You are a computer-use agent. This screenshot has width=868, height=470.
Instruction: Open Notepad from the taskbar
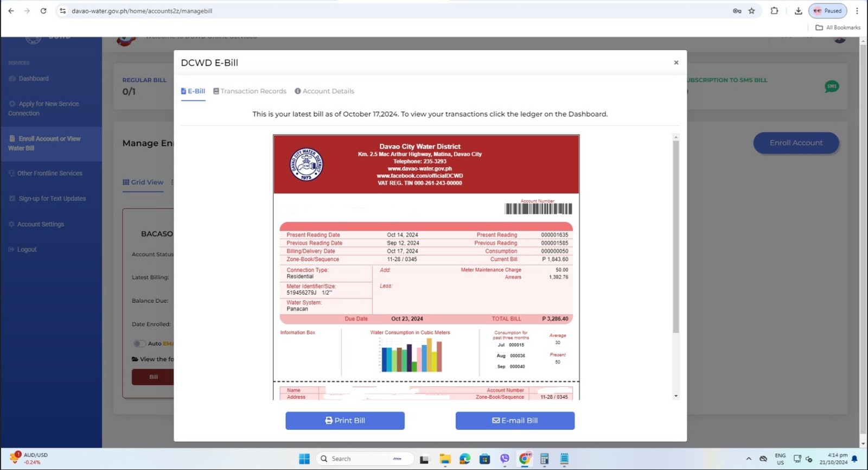tap(564, 459)
